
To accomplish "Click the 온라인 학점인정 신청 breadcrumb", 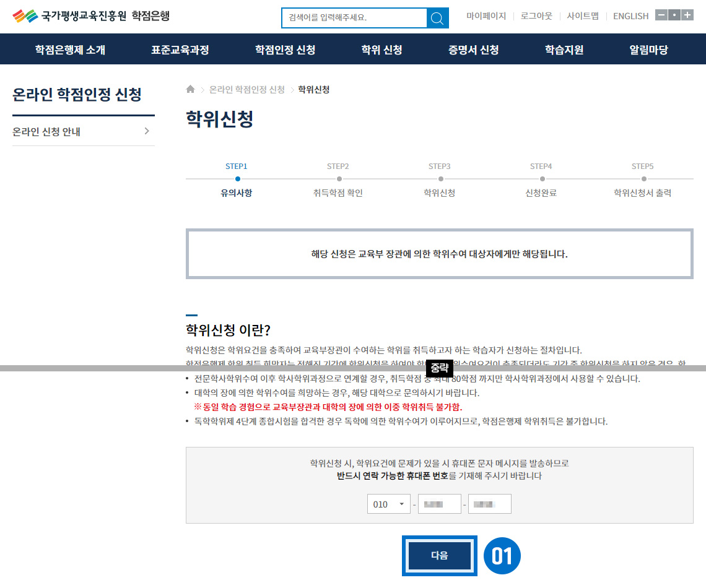I will (246, 90).
